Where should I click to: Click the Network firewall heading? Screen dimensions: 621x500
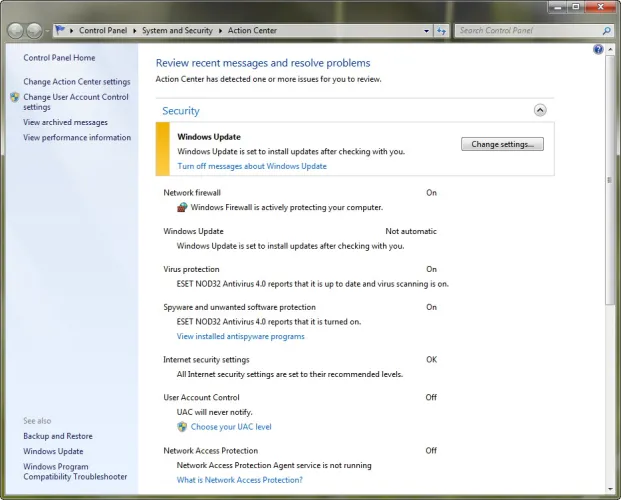pos(192,193)
